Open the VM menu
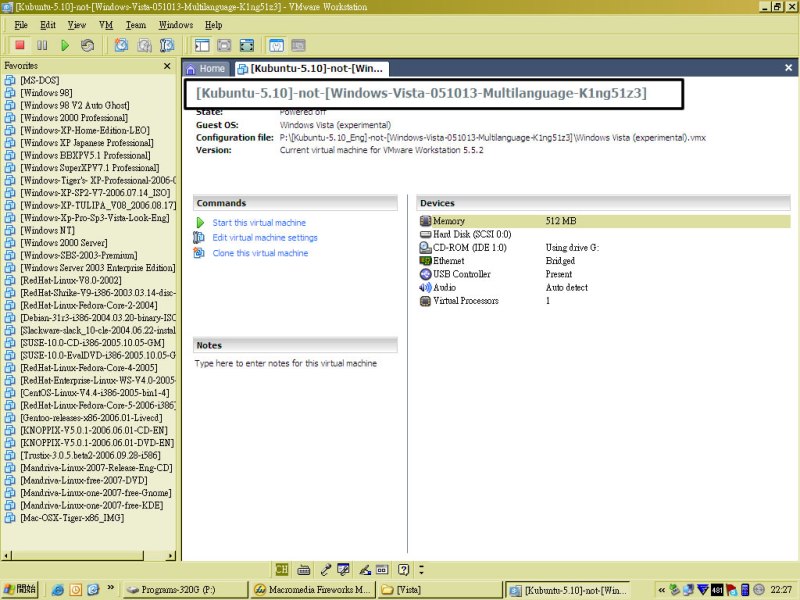 (106, 25)
